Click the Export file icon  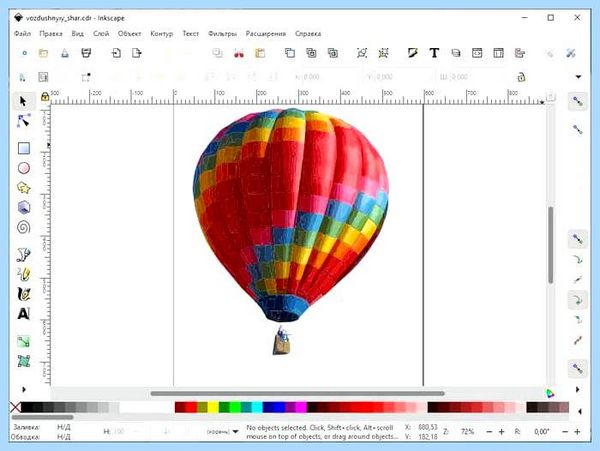click(137, 53)
